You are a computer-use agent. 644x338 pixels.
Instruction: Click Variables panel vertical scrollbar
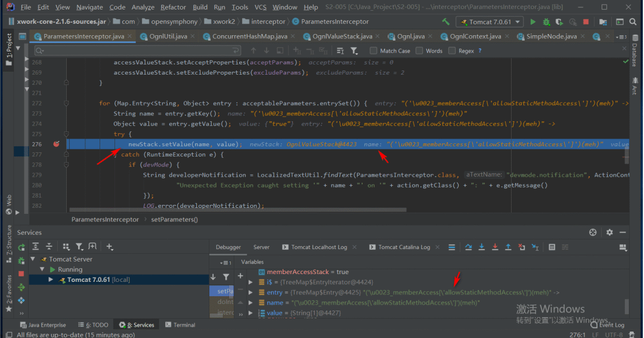(x=626, y=306)
